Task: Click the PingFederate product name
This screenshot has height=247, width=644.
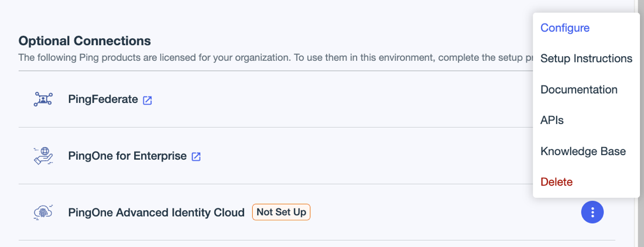Action: [x=103, y=100]
